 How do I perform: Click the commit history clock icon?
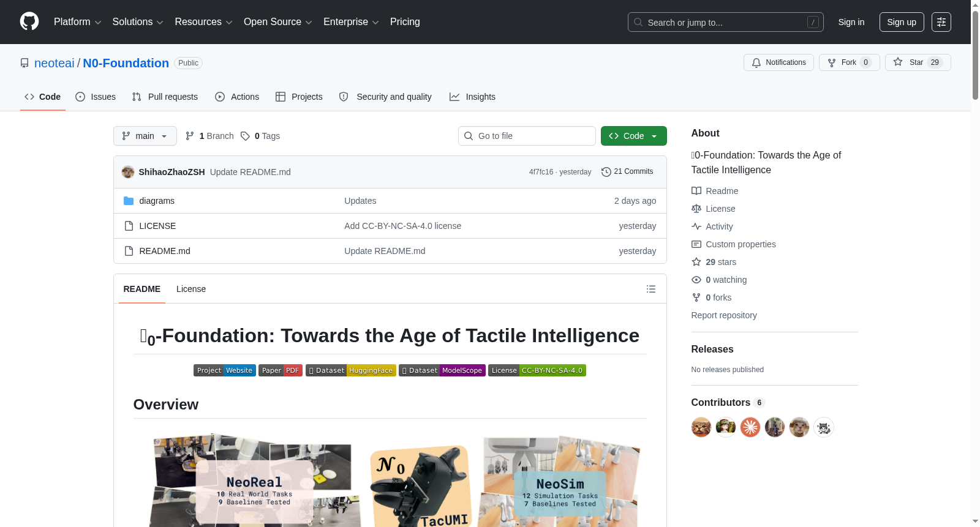coord(606,172)
